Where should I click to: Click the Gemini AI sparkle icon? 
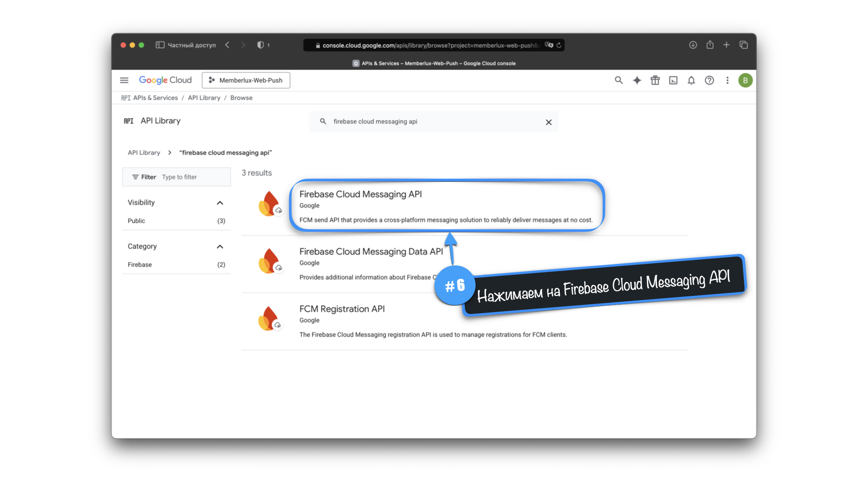pos(637,80)
